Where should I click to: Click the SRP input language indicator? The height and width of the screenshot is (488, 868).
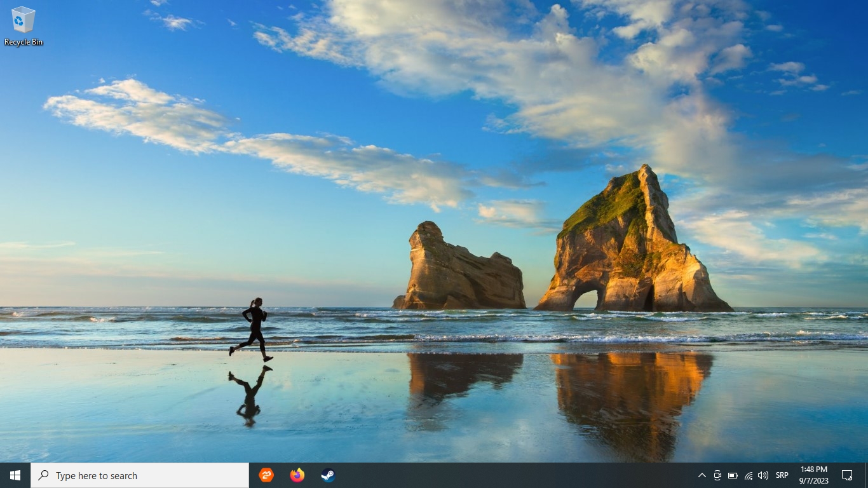782,475
